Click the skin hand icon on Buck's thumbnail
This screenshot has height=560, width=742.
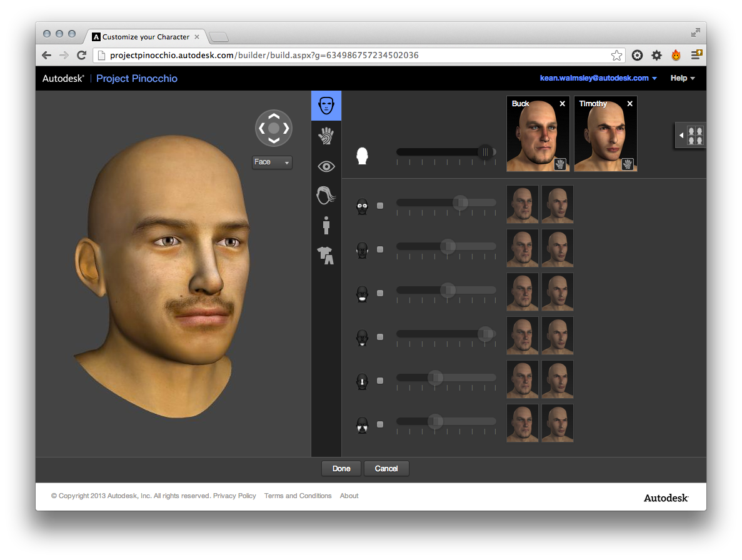point(560,164)
